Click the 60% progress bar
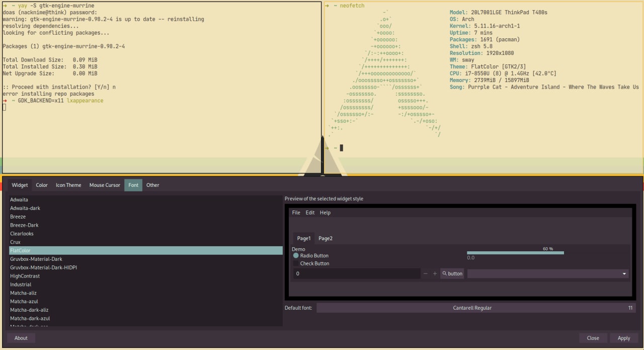This screenshot has width=644, height=350. point(515,253)
